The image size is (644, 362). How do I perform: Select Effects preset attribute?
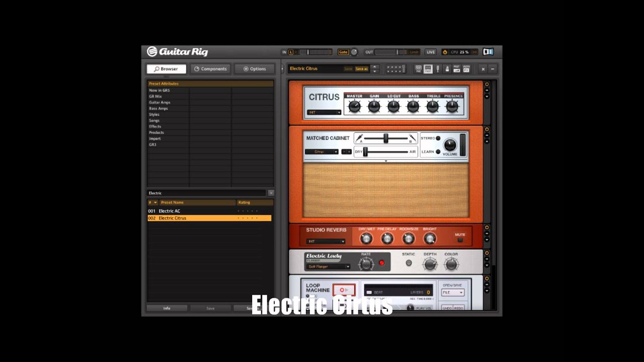tap(155, 127)
